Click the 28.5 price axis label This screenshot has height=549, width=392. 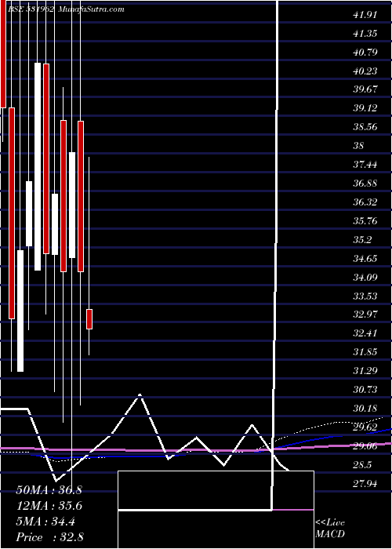[362, 465]
